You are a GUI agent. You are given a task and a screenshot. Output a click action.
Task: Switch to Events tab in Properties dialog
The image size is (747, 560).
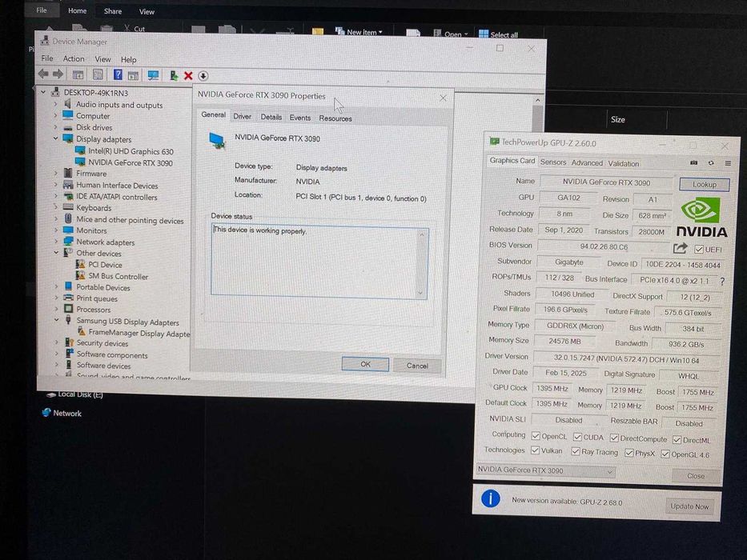(x=299, y=118)
